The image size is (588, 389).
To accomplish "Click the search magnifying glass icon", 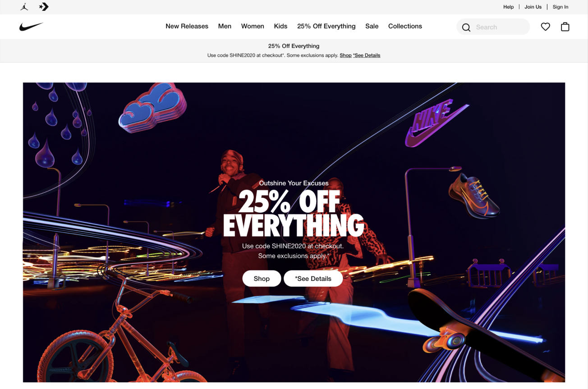I will point(466,27).
